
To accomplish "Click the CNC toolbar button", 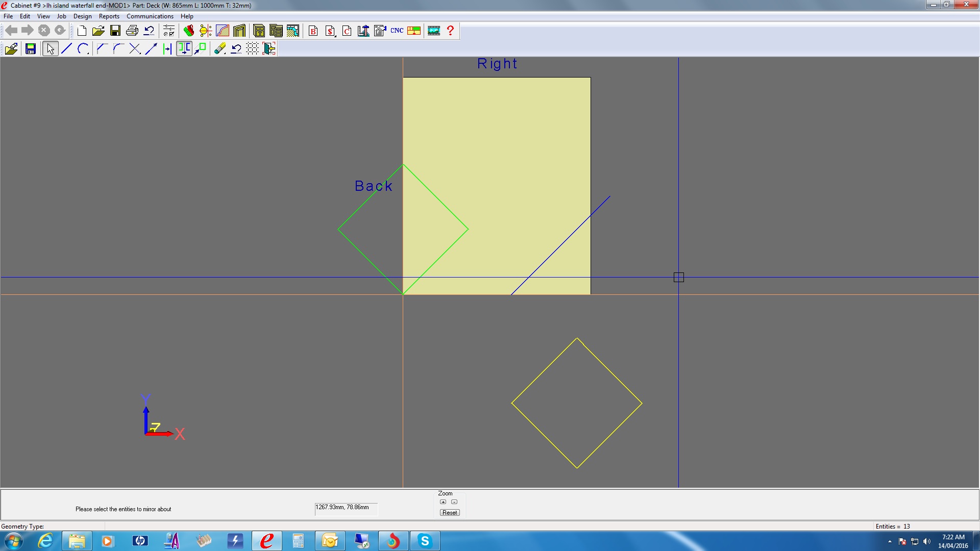I will 397,31.
